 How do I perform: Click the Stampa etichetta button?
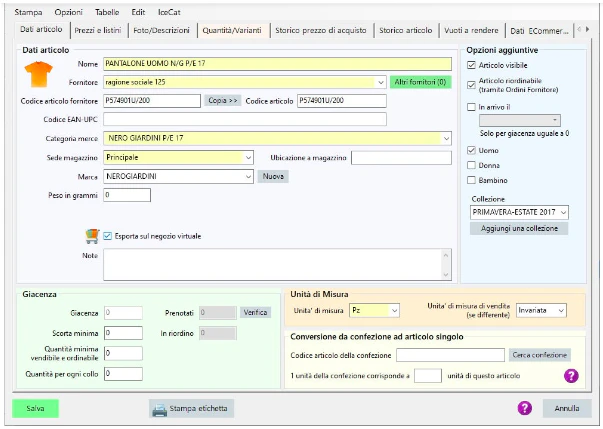191,408
